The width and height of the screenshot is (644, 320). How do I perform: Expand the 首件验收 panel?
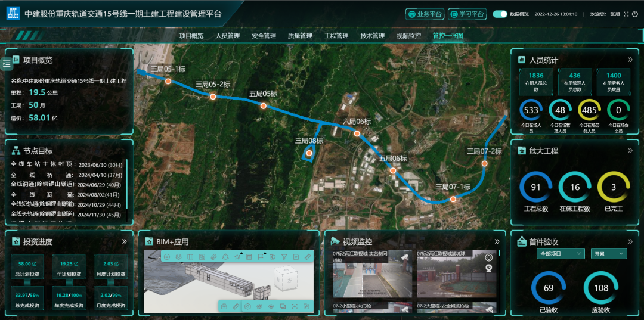[x=630, y=242]
